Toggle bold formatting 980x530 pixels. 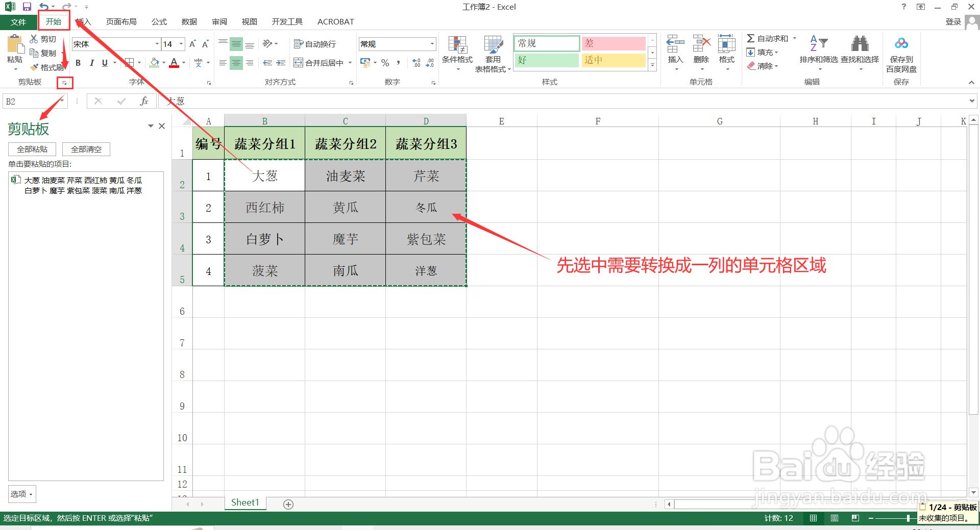(78, 63)
